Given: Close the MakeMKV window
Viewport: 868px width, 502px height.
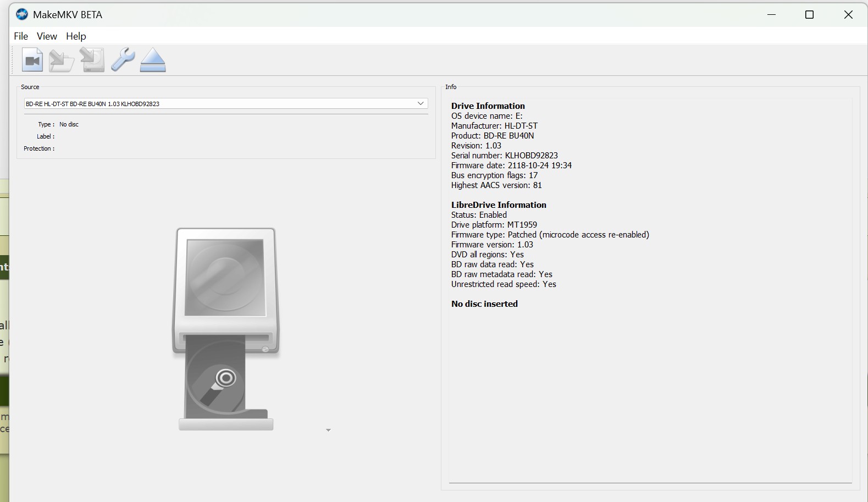Looking at the screenshot, I should tap(848, 15).
